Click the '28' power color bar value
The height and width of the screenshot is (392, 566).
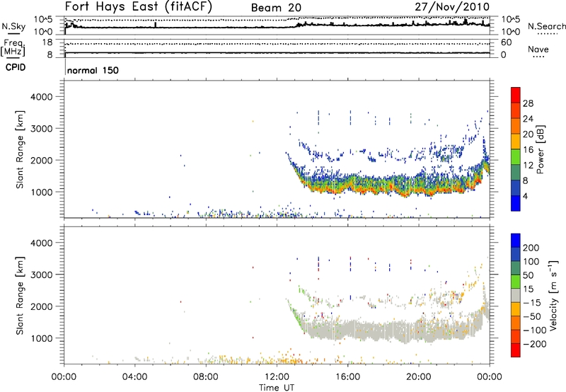coord(528,103)
